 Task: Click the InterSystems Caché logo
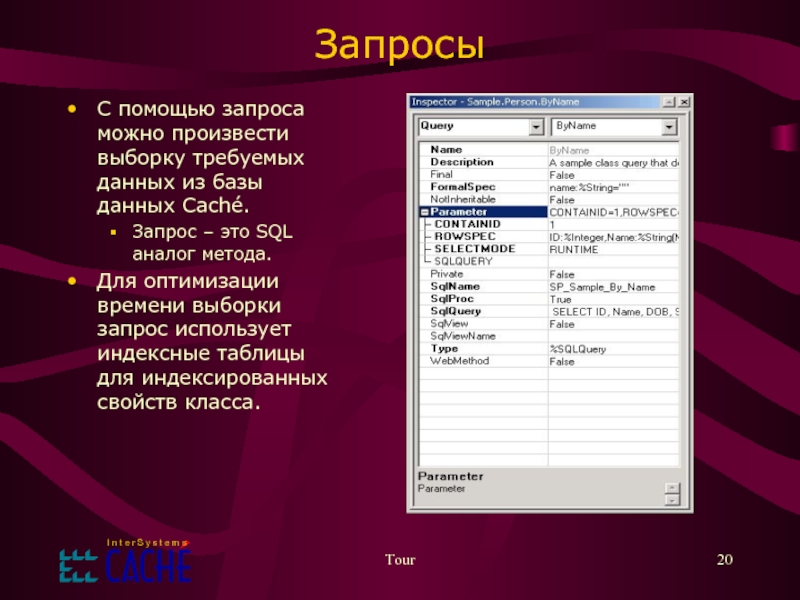pos(125,560)
